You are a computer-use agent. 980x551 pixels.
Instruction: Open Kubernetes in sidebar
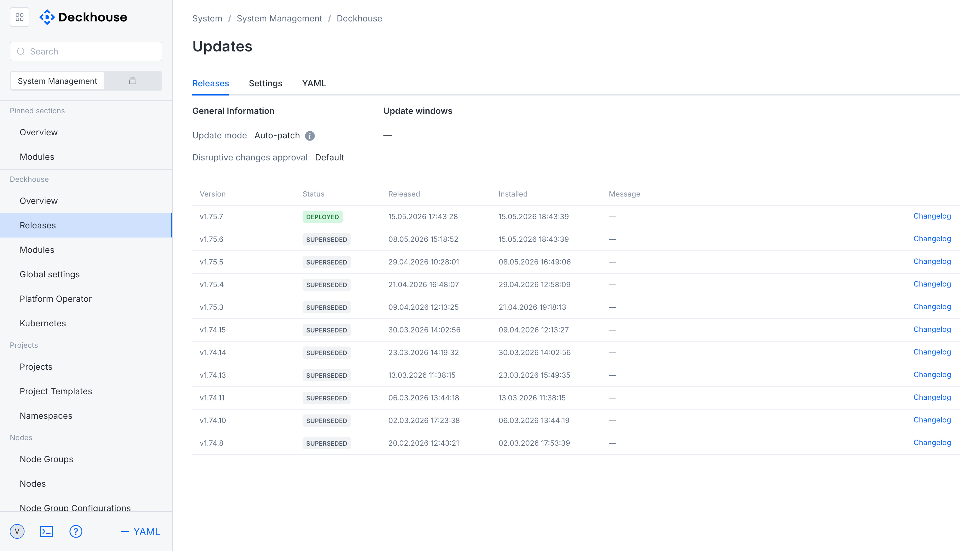[x=86, y=323]
